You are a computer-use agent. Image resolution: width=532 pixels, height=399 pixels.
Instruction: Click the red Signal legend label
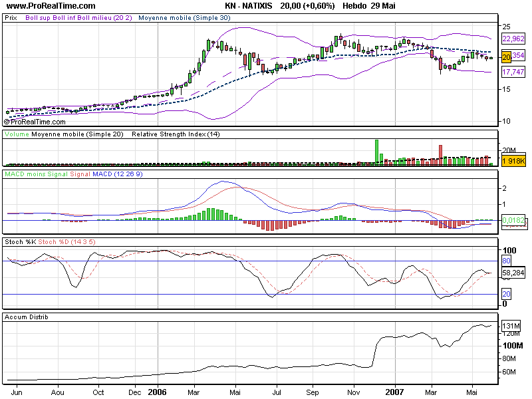pos(80,174)
